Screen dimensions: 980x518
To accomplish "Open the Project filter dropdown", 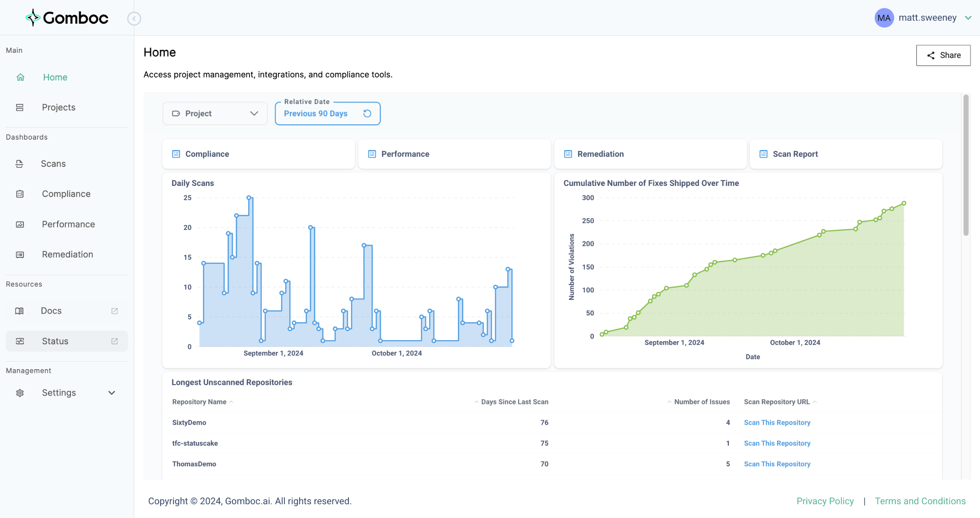I will point(215,113).
